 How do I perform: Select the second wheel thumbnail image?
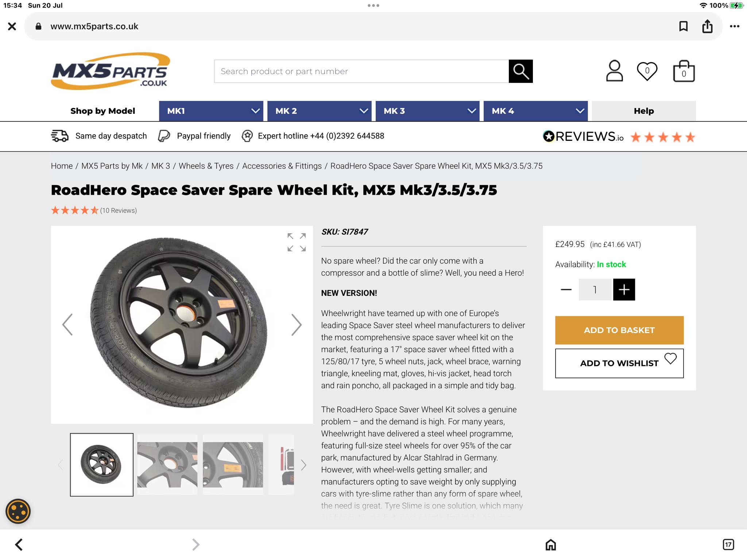(x=167, y=465)
